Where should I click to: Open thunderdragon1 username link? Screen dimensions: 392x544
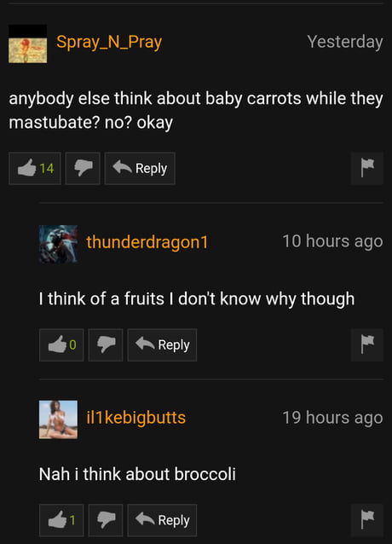click(147, 242)
